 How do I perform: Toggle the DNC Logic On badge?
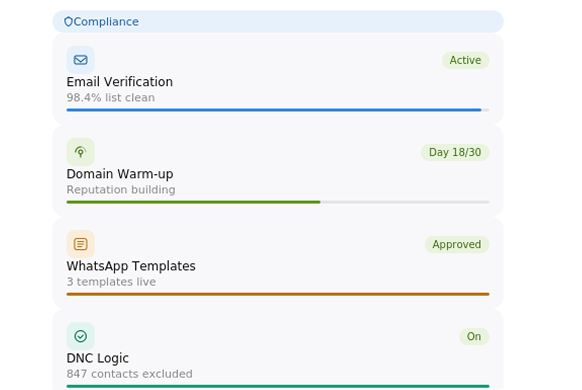pos(474,336)
